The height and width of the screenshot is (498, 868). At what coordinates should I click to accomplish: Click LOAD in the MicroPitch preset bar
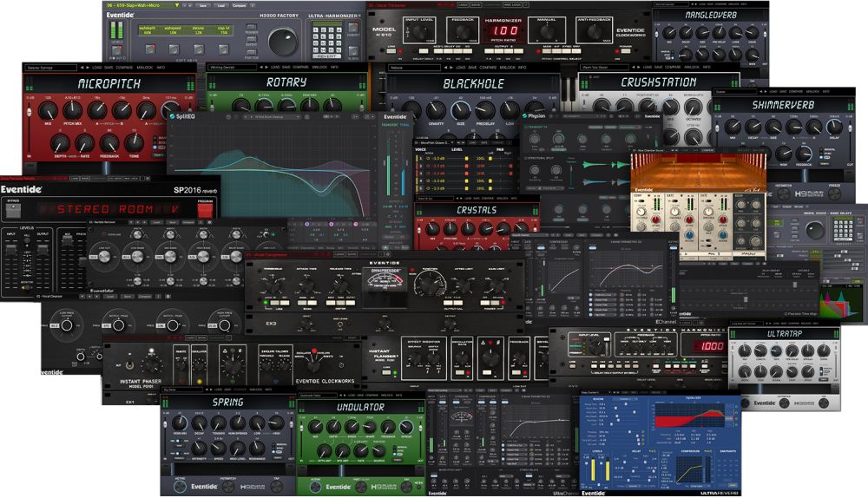pyautogui.click(x=97, y=67)
